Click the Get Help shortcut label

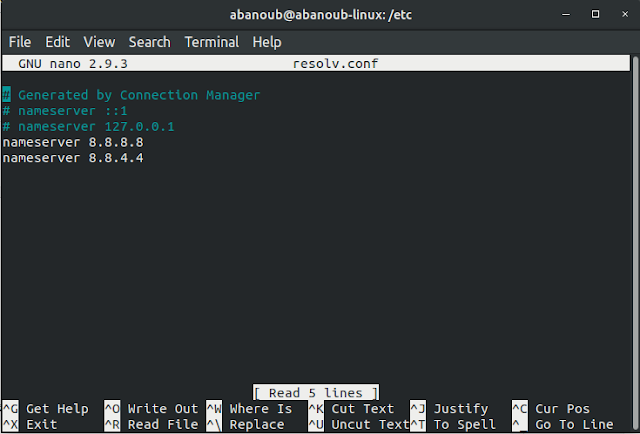tap(57, 409)
